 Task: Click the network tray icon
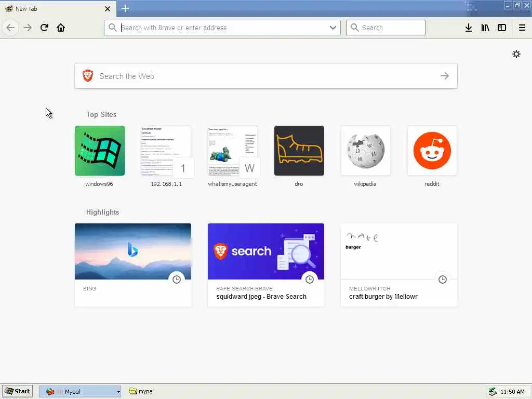pyautogui.click(x=493, y=392)
